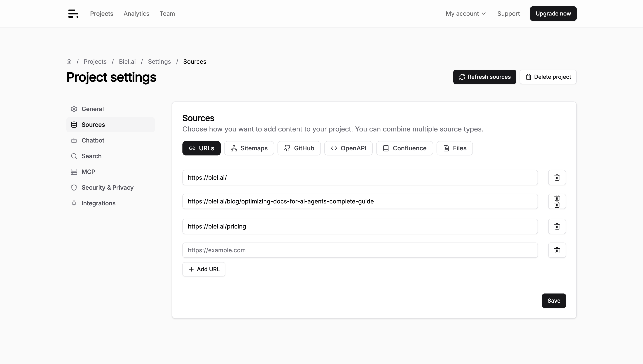Delete the https://biel.ai/ URL row
The image size is (643, 364).
click(x=557, y=178)
